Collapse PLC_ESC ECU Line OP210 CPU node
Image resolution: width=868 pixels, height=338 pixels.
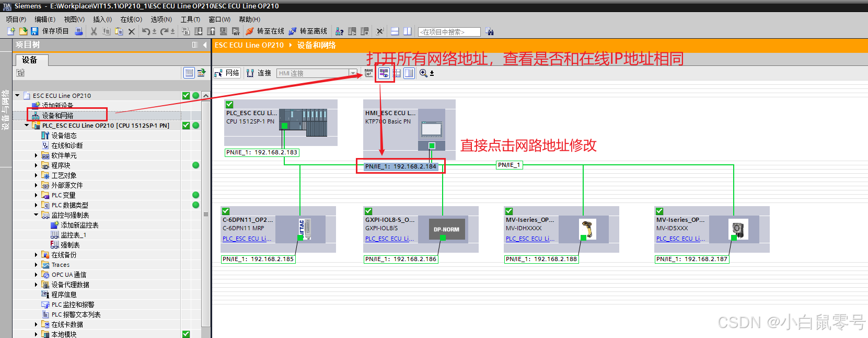[x=27, y=126]
